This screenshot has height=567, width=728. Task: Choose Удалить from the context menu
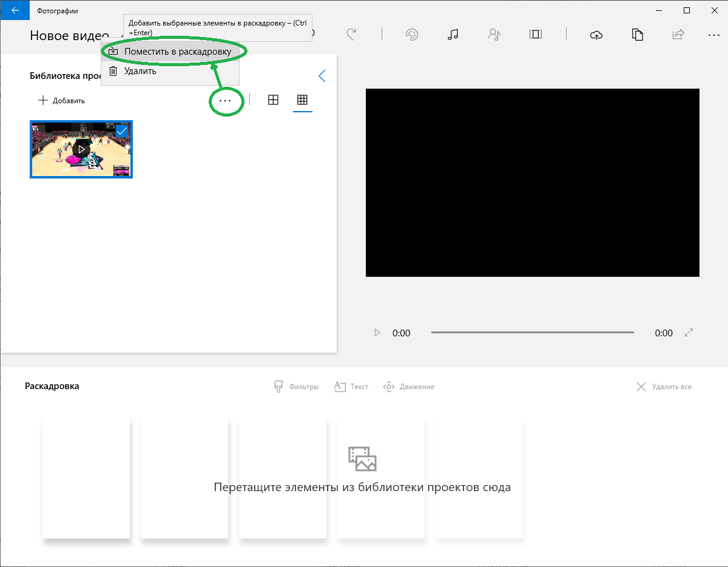tap(170, 71)
